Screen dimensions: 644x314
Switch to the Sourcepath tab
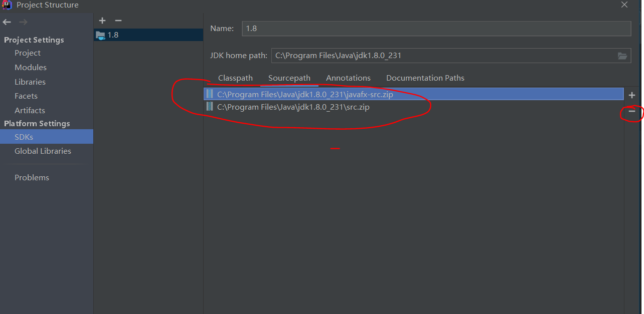click(289, 78)
